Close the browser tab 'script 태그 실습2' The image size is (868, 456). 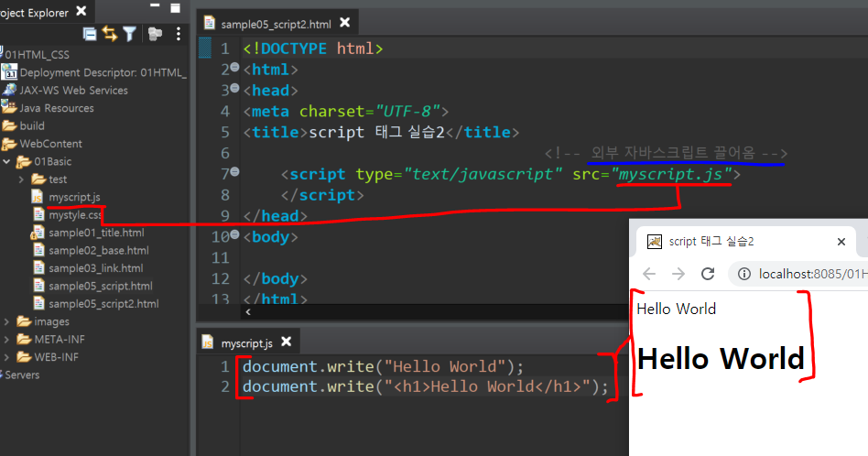click(x=841, y=242)
